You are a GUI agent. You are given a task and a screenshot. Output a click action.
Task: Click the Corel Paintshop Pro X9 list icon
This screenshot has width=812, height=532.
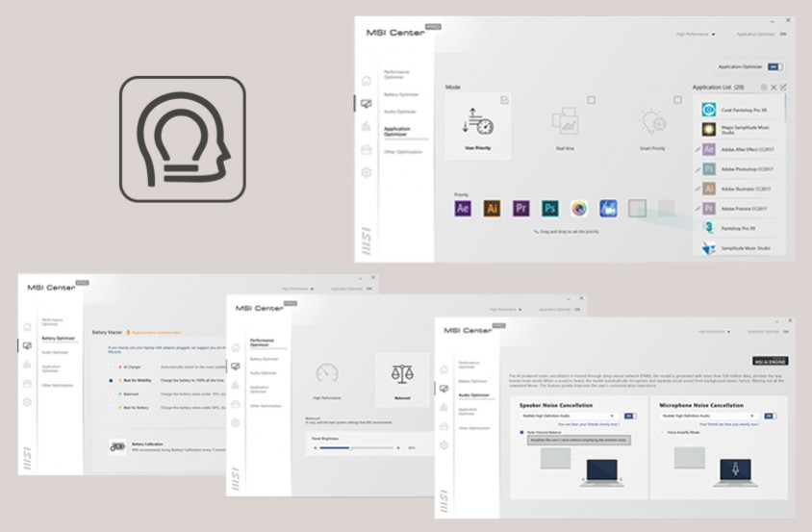click(708, 110)
